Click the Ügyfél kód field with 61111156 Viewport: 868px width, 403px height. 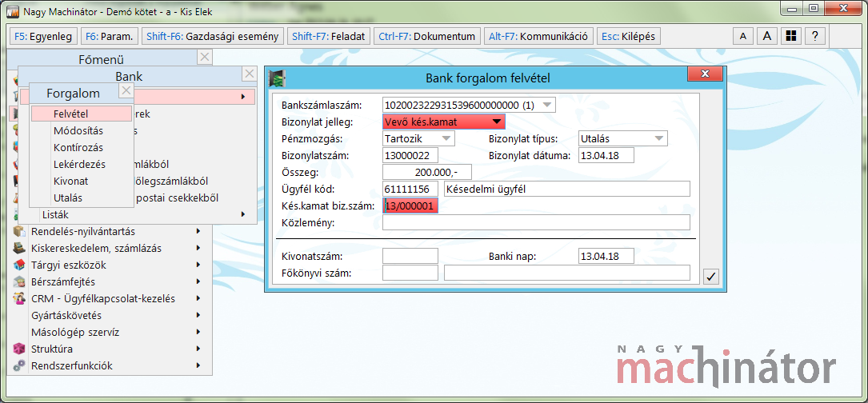click(x=410, y=189)
